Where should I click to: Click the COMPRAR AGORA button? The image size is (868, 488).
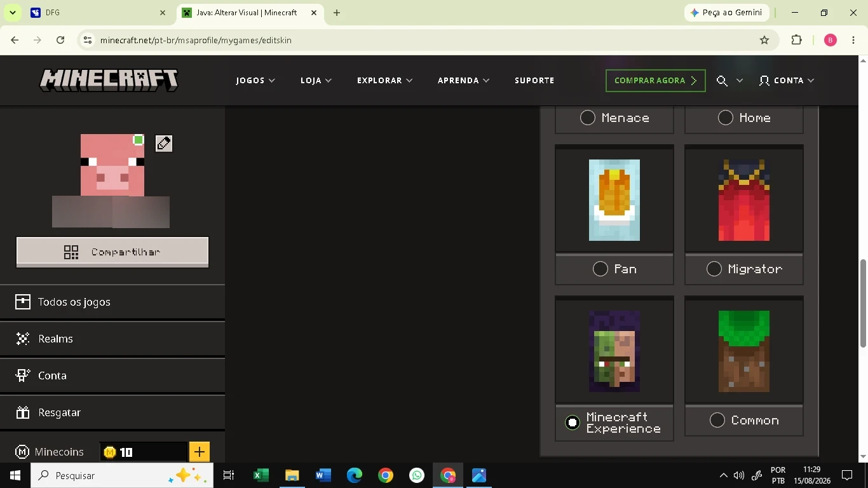(656, 81)
